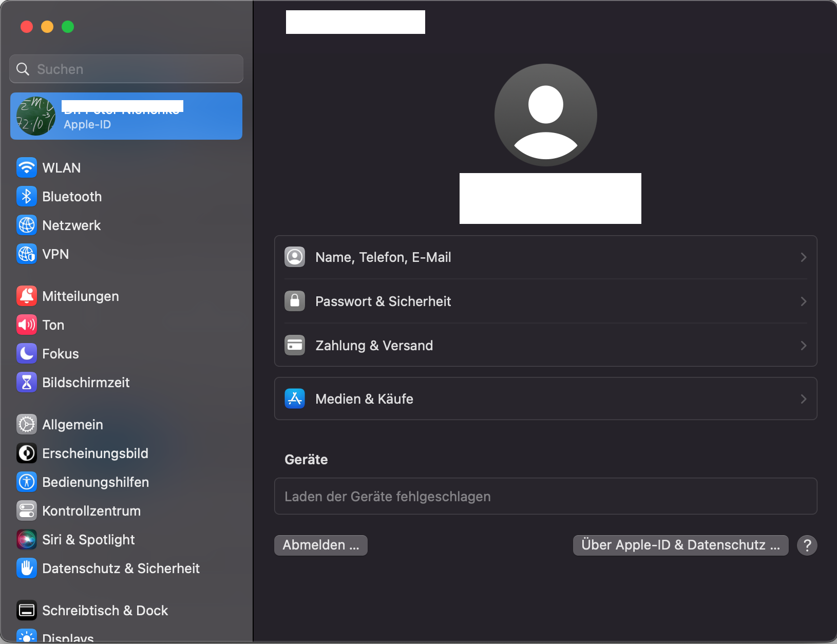Screen dimensions: 837x644
Task: Click the WLAN wifi icon
Action: [x=27, y=167]
